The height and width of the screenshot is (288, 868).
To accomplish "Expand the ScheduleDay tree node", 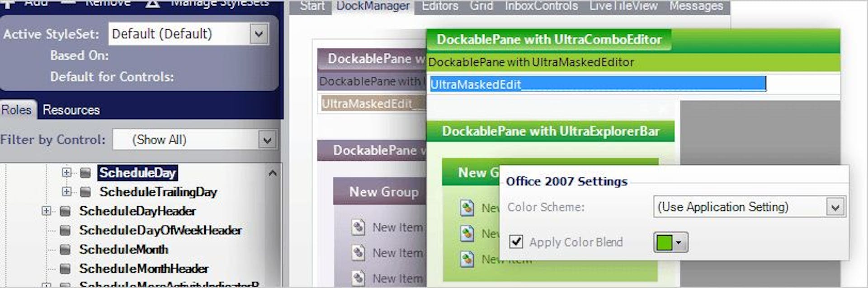I will click(x=66, y=172).
